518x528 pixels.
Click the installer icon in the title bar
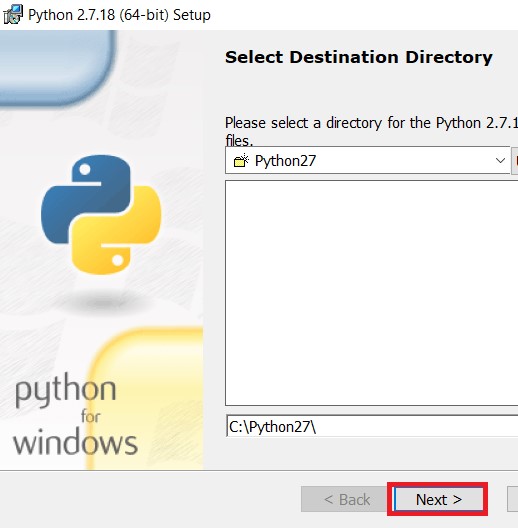(x=13, y=14)
